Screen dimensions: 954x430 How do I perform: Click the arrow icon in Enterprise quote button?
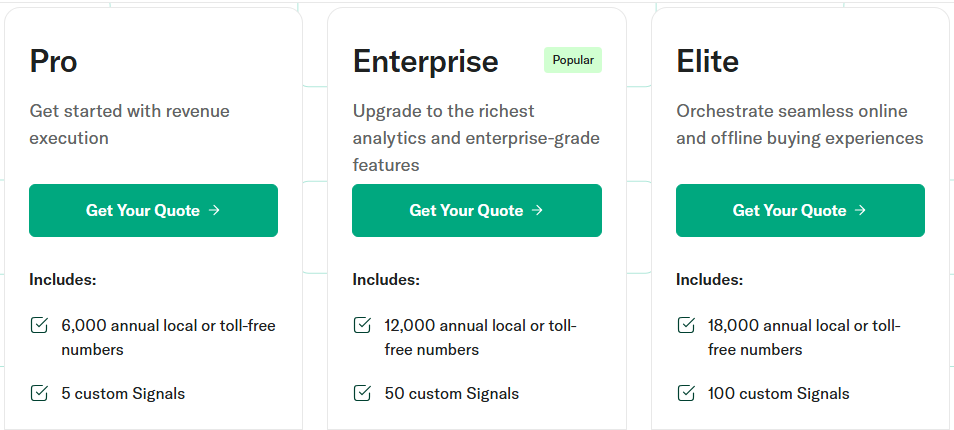[537, 210]
